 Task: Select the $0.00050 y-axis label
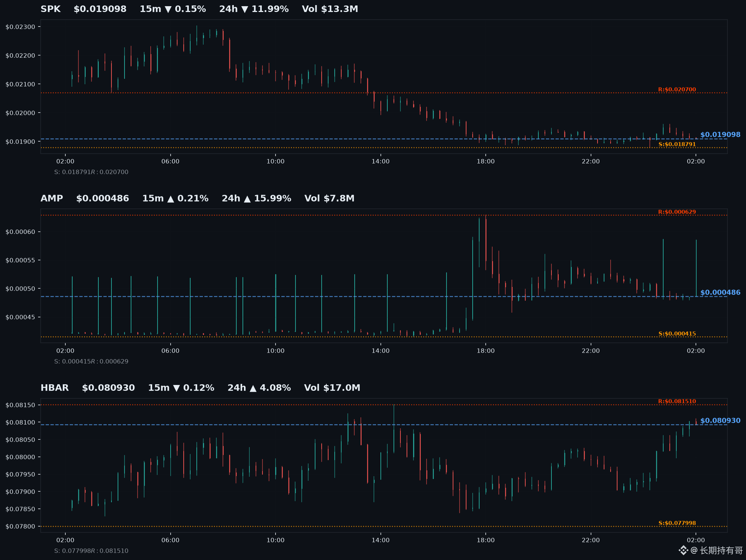coord(20,289)
